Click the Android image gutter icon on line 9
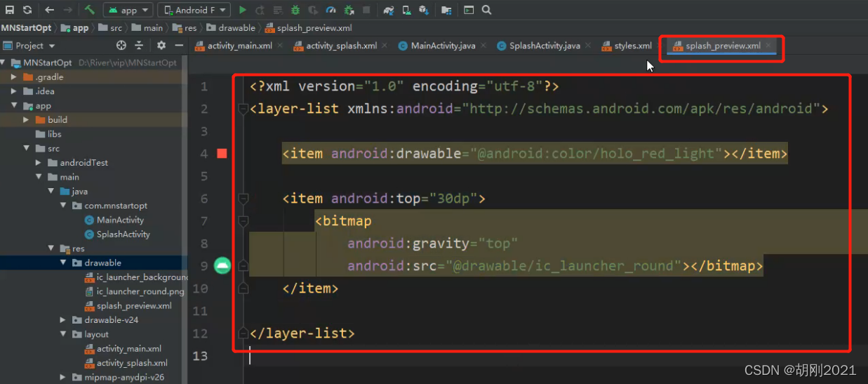 tap(222, 265)
